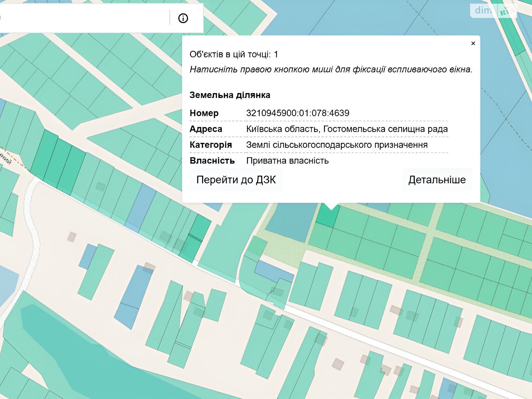The image size is (532, 399).
Task: Click the Категорія field label
Action: [x=210, y=145]
